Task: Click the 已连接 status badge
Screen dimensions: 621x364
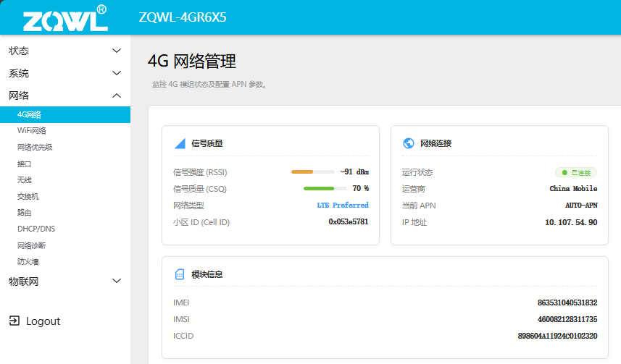Action: [576, 172]
